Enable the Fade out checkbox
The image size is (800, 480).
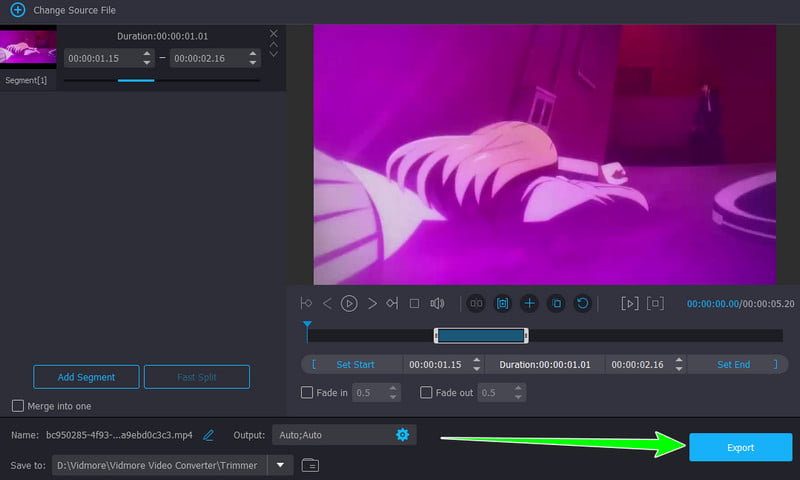[x=426, y=392]
